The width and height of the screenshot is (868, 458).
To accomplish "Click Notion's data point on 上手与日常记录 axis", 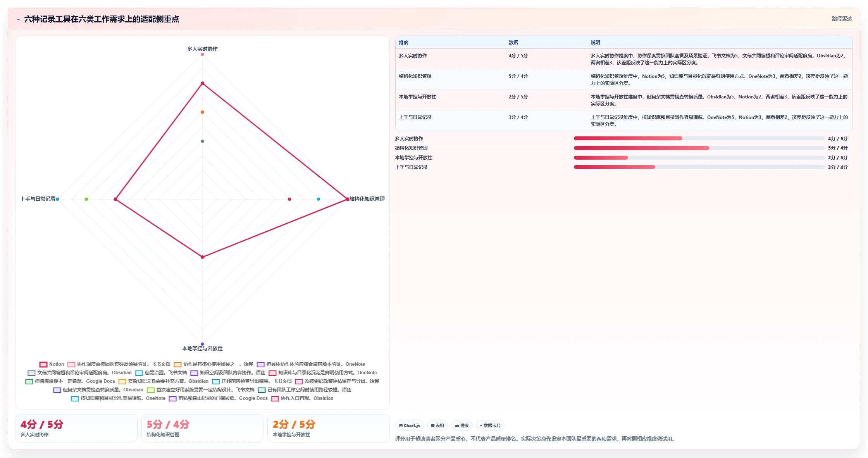I will coord(115,199).
